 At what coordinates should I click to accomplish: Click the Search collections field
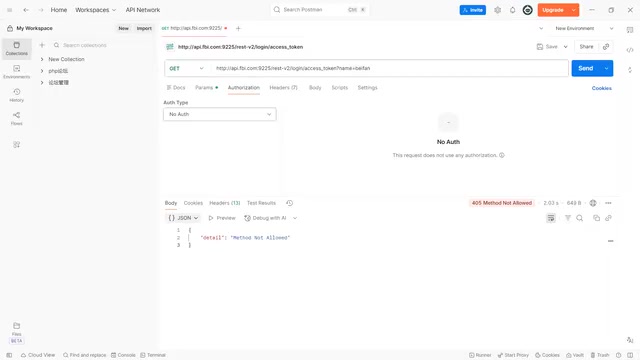(103, 45)
